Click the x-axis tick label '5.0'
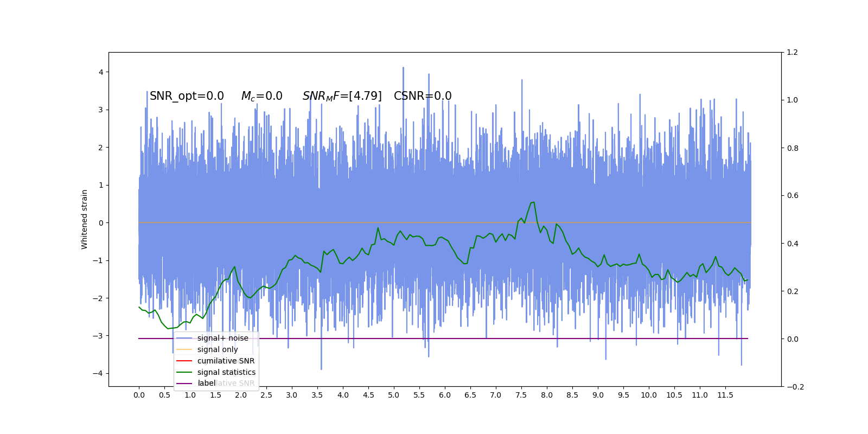Viewport: 868px width, 434px height. tap(394, 395)
